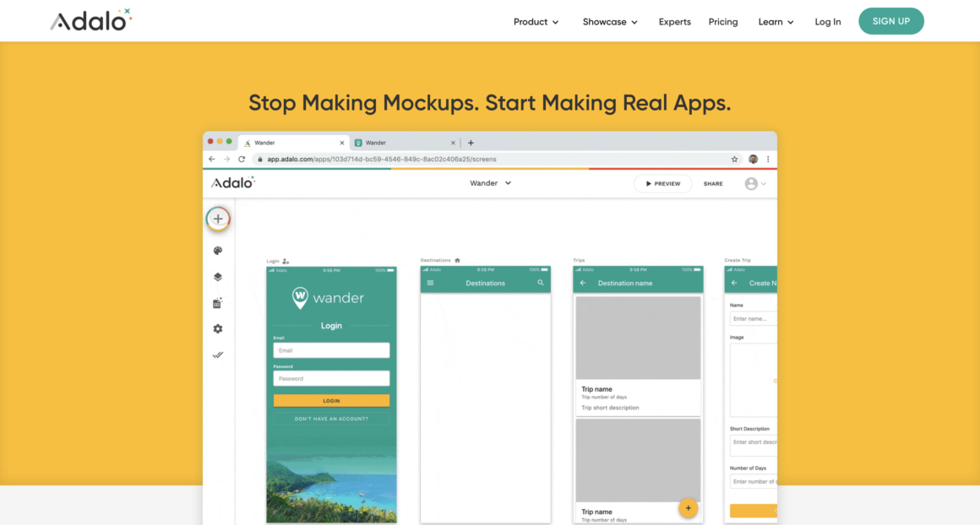Viewport: 980px width, 525px height.
Task: Click the Log In link
Action: (x=827, y=22)
